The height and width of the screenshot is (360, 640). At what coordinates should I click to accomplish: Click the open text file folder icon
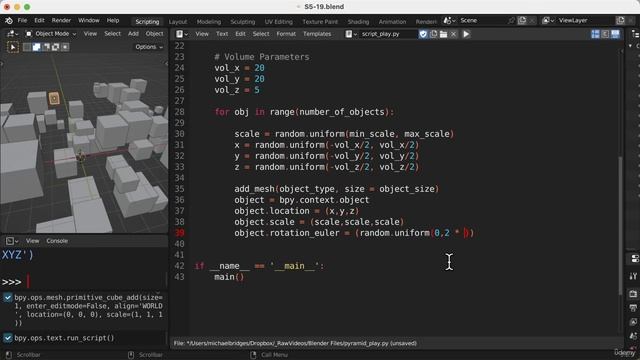pos(443,34)
